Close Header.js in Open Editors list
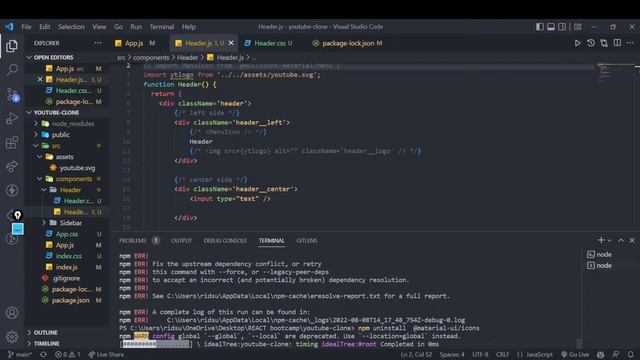This screenshot has width=640, height=360. (x=40, y=79)
